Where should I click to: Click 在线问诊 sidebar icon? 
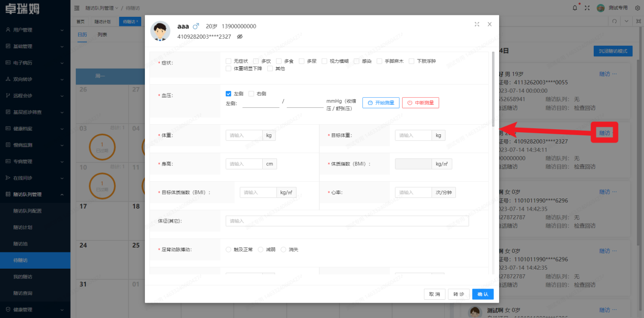point(8,178)
